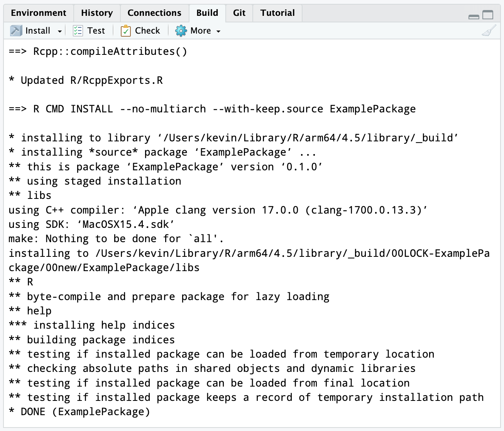Image resolution: width=504 pixels, height=431 pixels.
Task: Click the 'using C++ compiler' line
Action: point(218,210)
